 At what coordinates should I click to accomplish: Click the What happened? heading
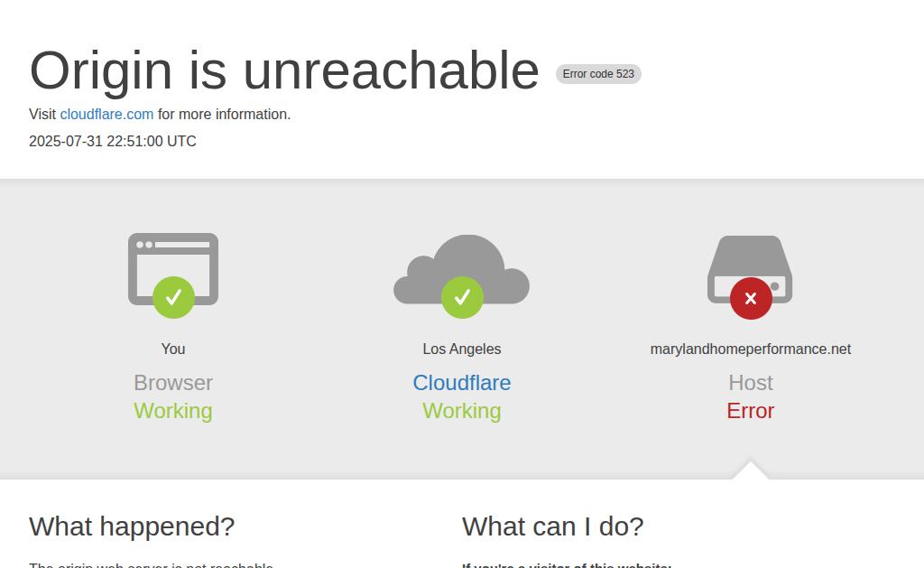(x=132, y=526)
